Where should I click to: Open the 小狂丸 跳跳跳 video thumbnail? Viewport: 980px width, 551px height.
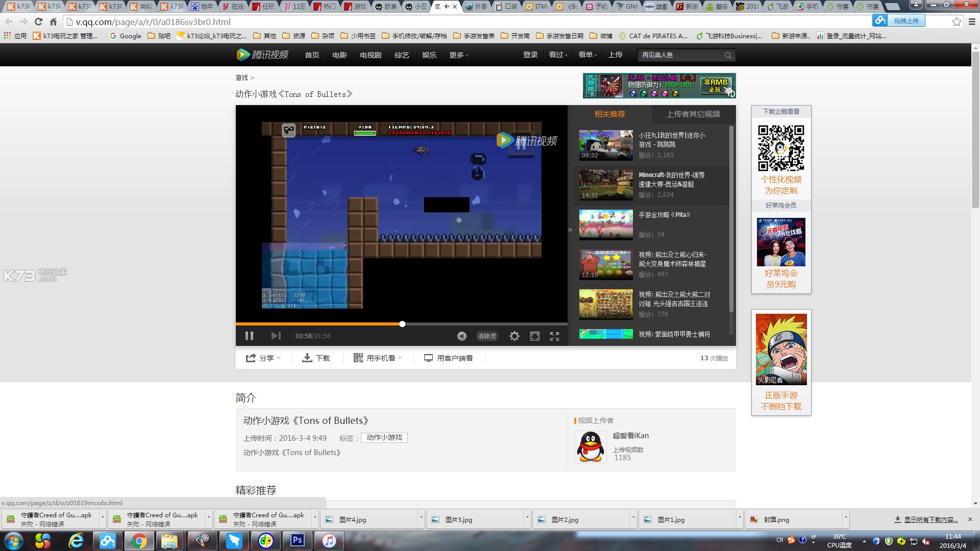tap(606, 145)
